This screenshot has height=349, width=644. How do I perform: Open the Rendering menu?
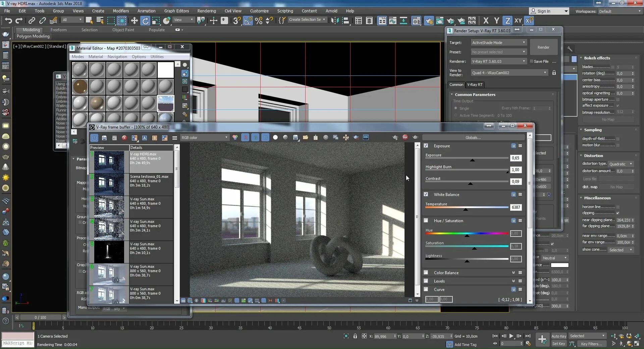[206, 11]
